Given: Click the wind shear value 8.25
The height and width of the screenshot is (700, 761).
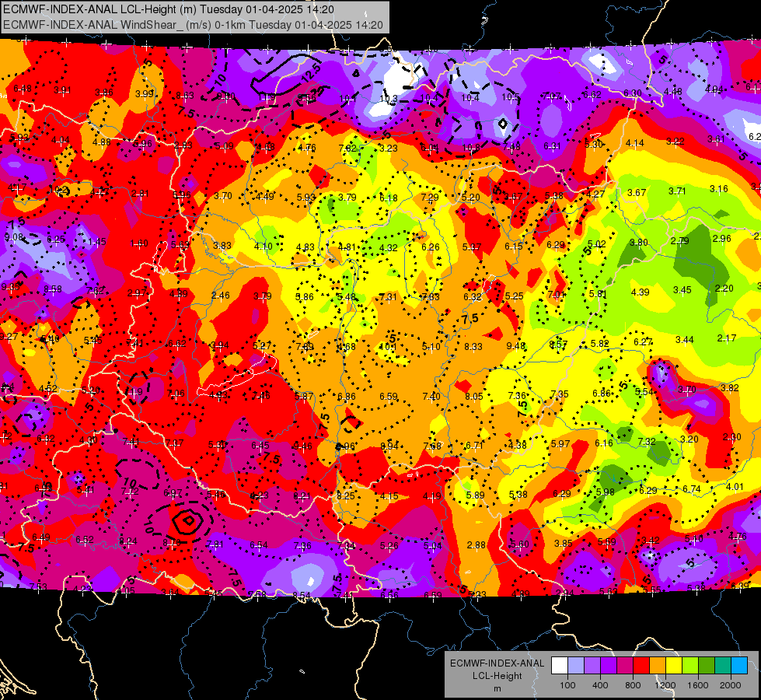Looking at the screenshot, I should (x=346, y=496).
